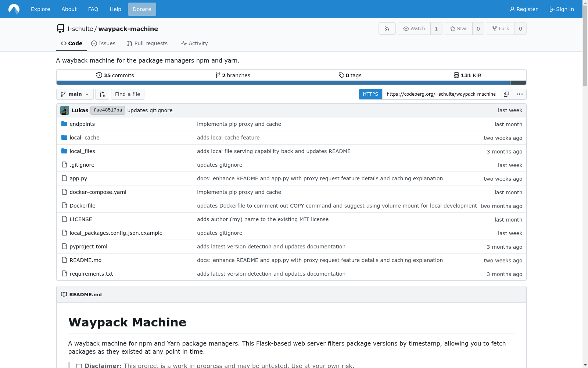Open the more clone options ellipsis
The height and width of the screenshot is (368, 588).
(519, 94)
